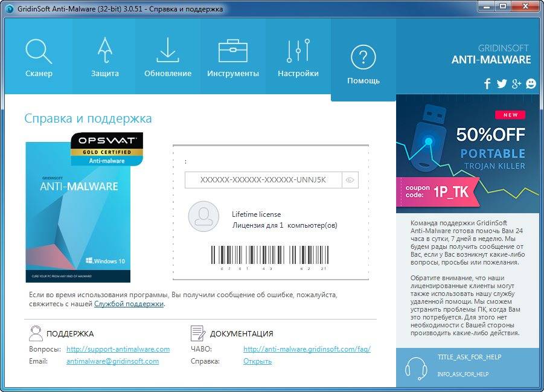Screen dimensions: 544x392
Task: Click the Справка и поддержка heading
Action: (88, 118)
